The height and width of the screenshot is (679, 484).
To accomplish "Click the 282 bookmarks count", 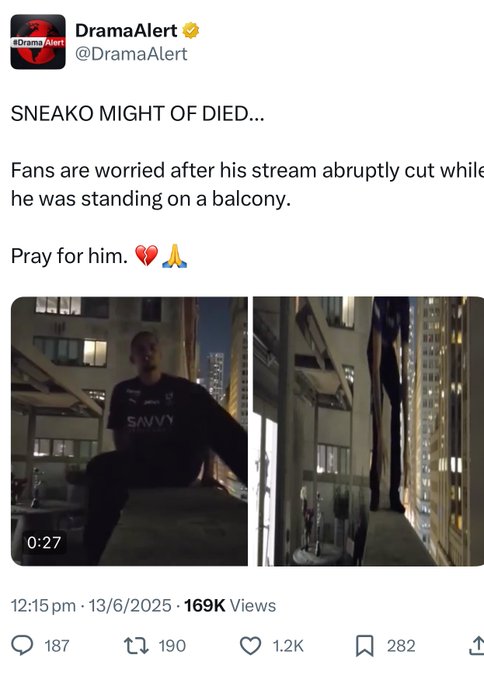I will click(x=401, y=646).
